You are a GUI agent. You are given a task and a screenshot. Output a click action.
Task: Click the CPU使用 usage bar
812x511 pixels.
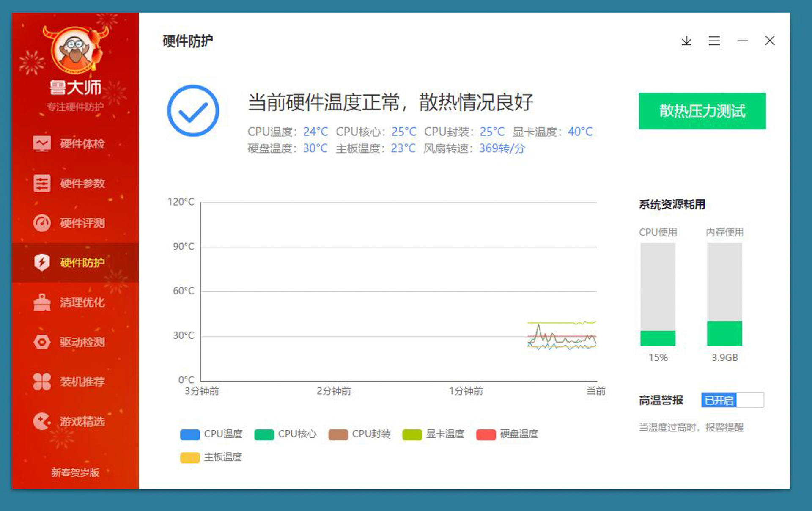658,294
